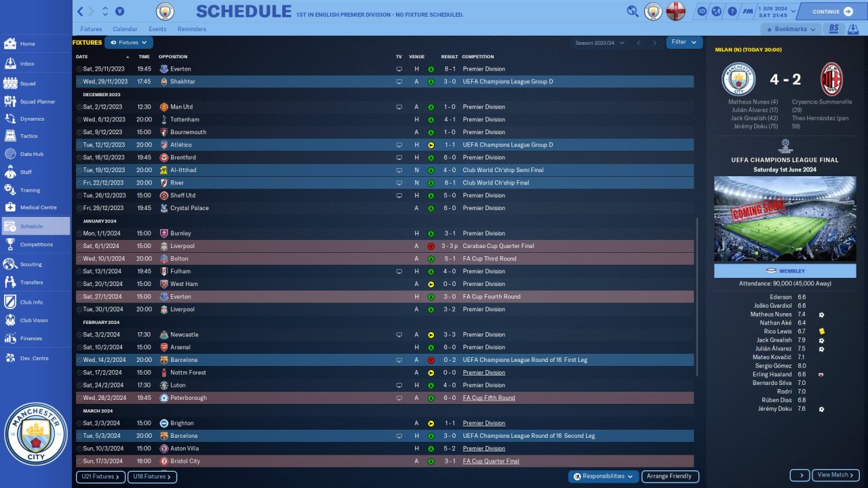This screenshot has height=488, width=868.
Task: Click the View Match button
Action: click(835, 475)
